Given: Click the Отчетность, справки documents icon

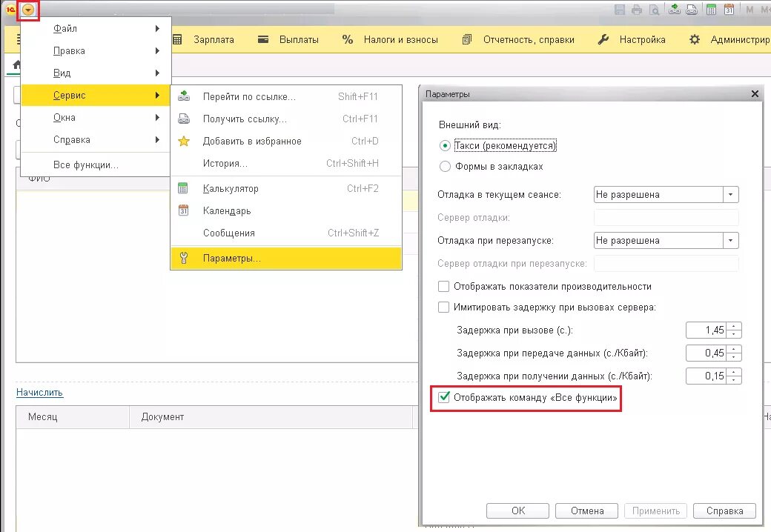Looking at the screenshot, I should click(x=467, y=40).
